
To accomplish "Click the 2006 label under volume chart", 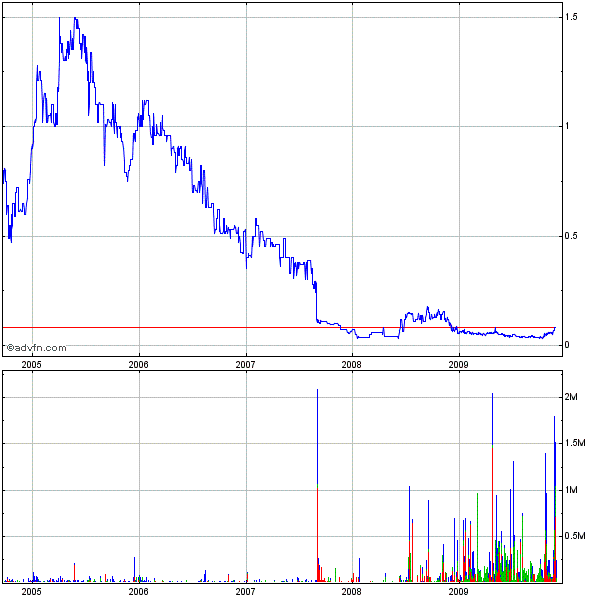I will (x=139, y=592).
